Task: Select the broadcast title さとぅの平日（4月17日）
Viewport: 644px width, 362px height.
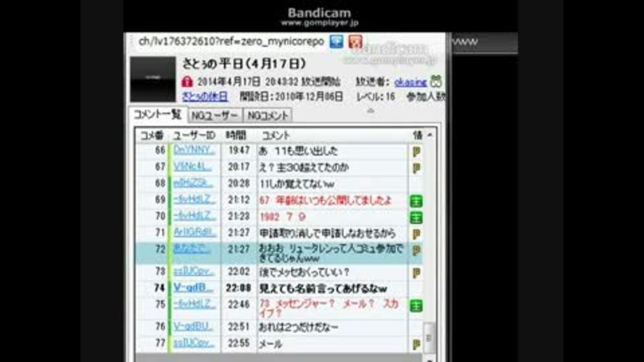Action: tap(244, 64)
